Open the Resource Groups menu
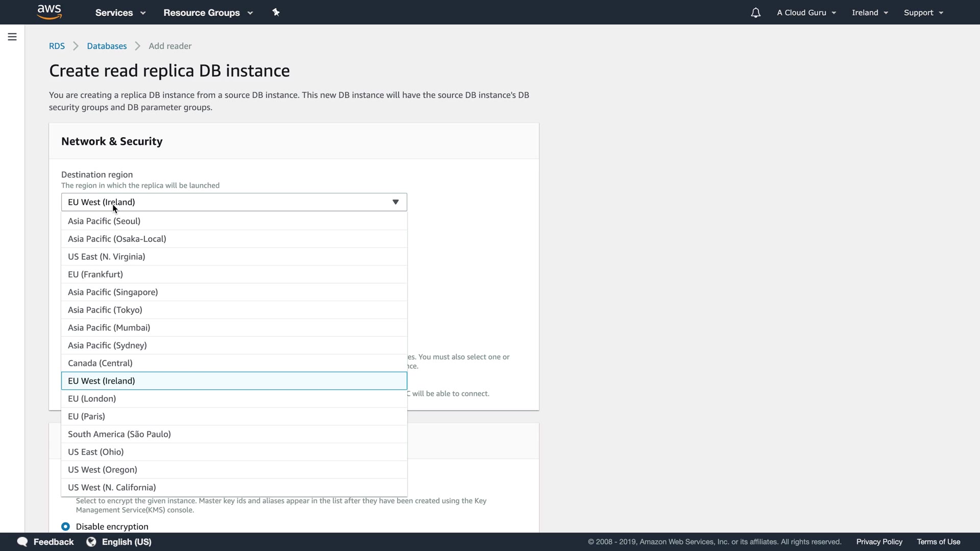Screen dimensions: 980x551 pos(208,13)
